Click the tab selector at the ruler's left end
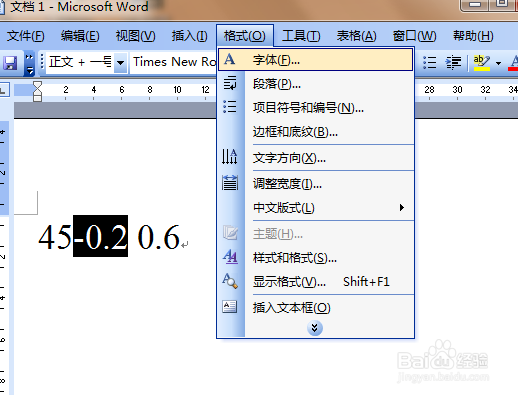Screen dimensions: 518x395 [4, 90]
